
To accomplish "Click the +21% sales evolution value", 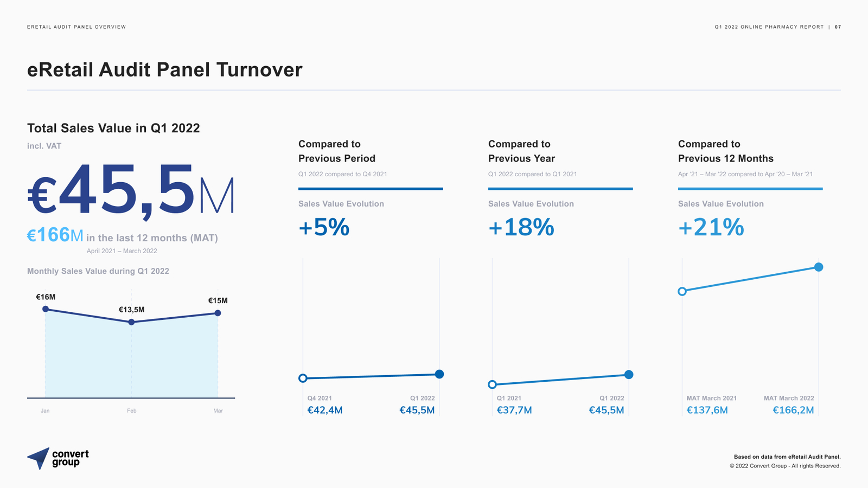I will 711,227.
